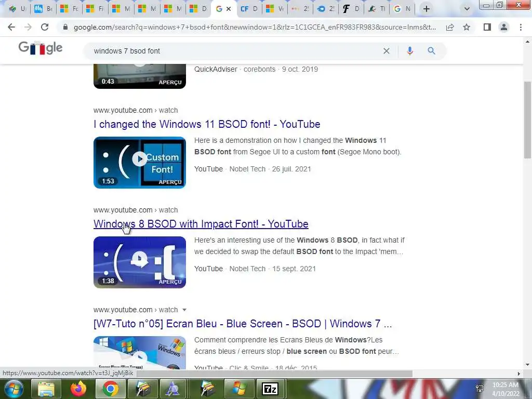Switch to the CF tab
532x399 pixels.
click(249, 9)
